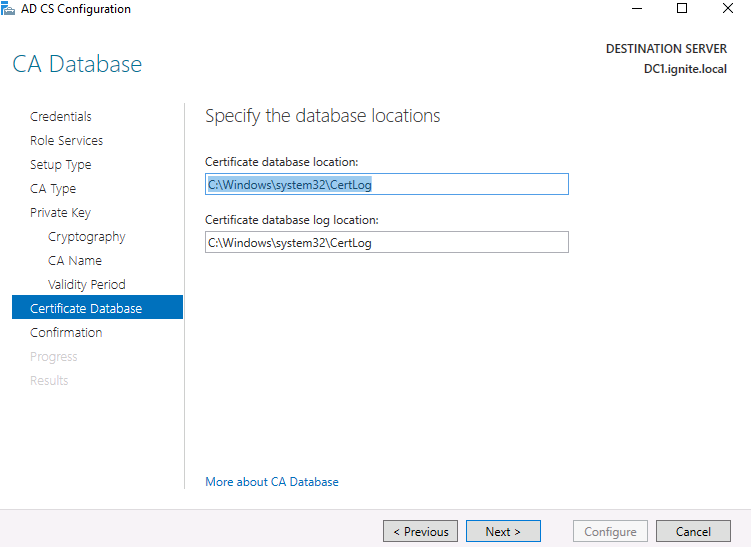Viewport: 751px width, 547px height.
Task: Jump to the CA Type step
Action: (53, 189)
